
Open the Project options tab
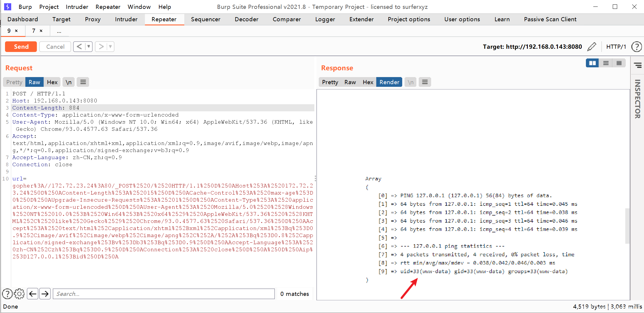[x=409, y=19]
